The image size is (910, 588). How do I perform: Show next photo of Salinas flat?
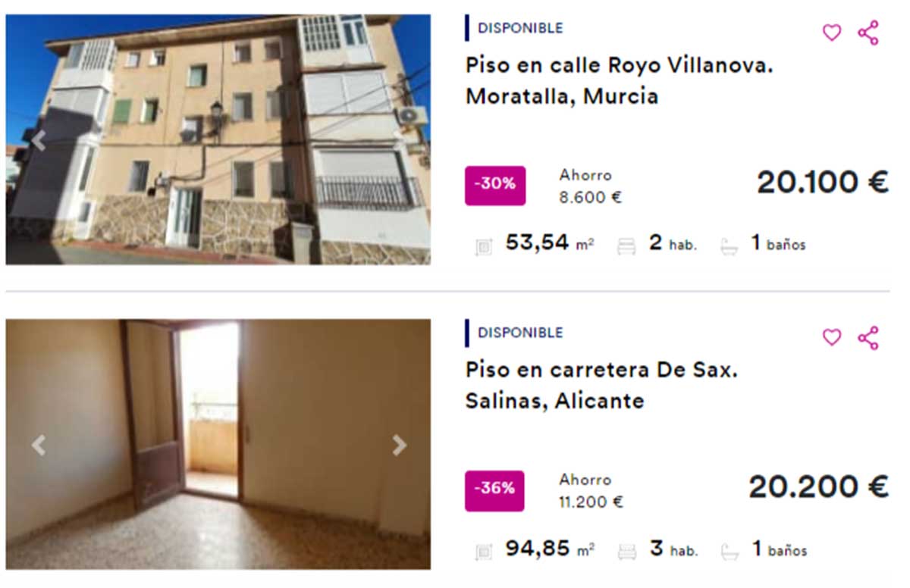pos(399,445)
